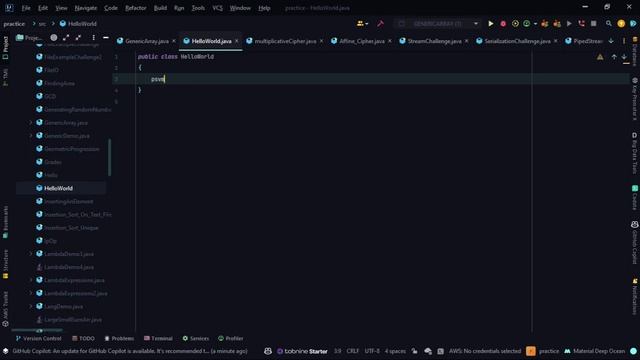This screenshot has width=640, height=360.
Task: Close the HelloWorld.java tab
Action: (236, 41)
